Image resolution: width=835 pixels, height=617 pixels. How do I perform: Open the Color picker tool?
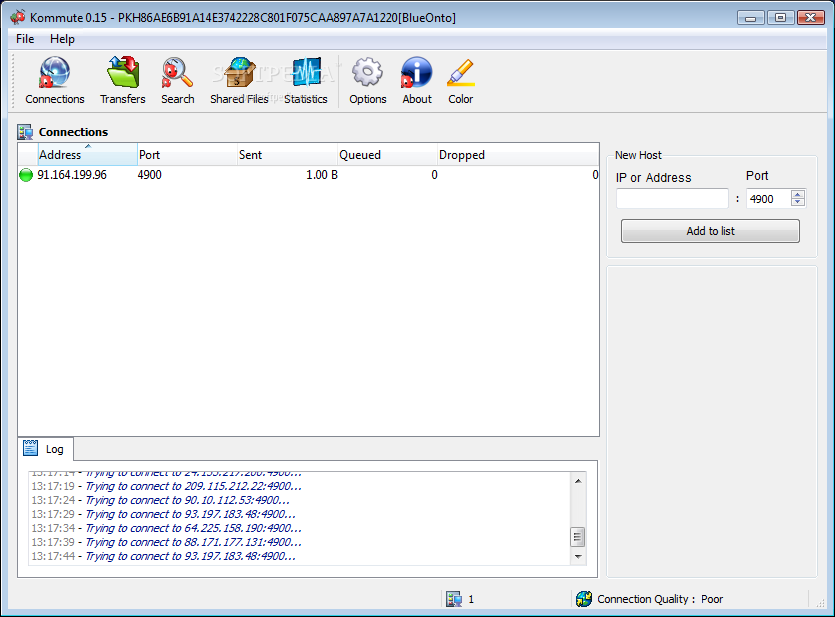(460, 80)
